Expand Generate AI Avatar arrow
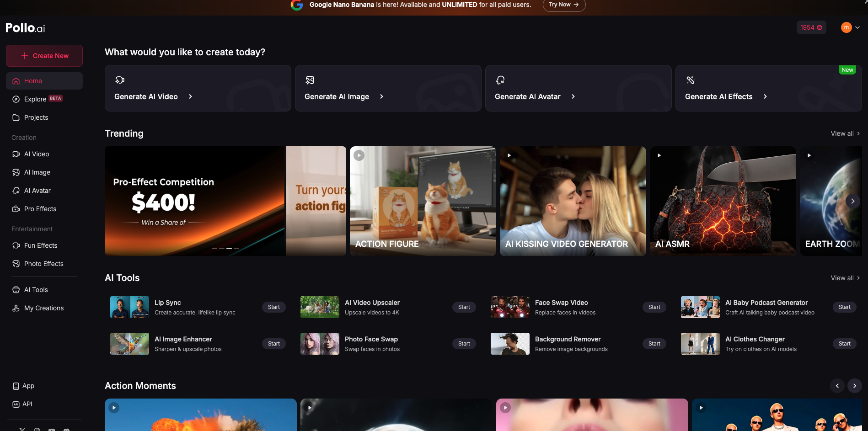 pos(573,96)
